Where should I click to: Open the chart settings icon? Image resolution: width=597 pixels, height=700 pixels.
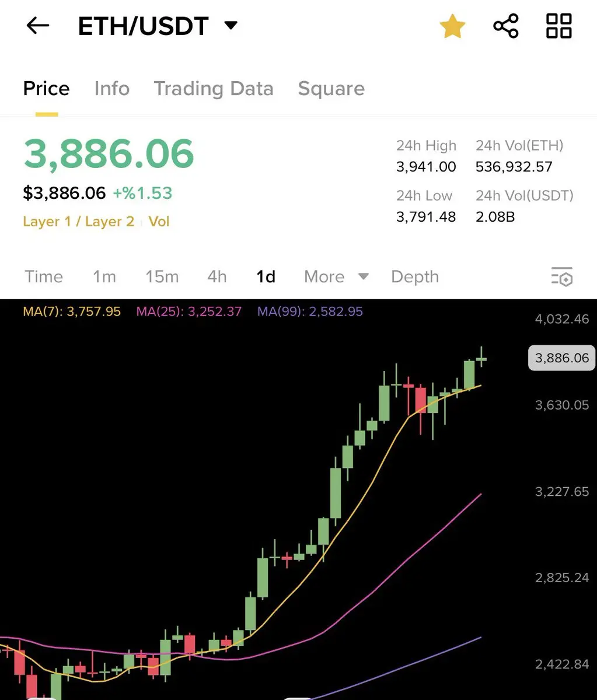click(562, 276)
